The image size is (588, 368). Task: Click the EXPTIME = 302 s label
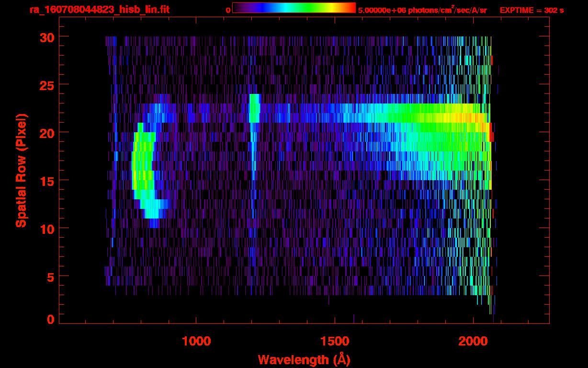[531, 10]
